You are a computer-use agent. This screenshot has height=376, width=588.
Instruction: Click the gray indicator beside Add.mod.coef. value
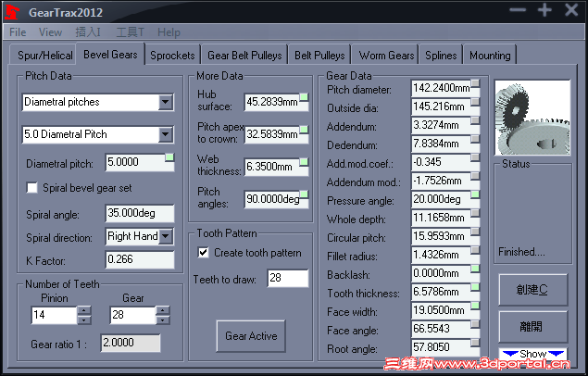click(475, 157)
